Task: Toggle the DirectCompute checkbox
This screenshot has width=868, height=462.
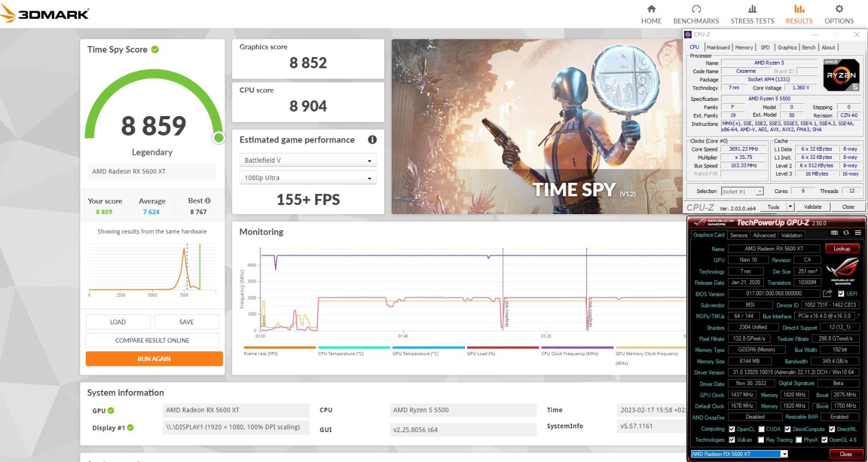Action: [x=788, y=429]
